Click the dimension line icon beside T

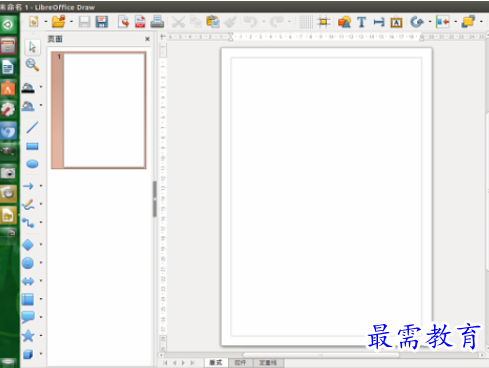379,22
